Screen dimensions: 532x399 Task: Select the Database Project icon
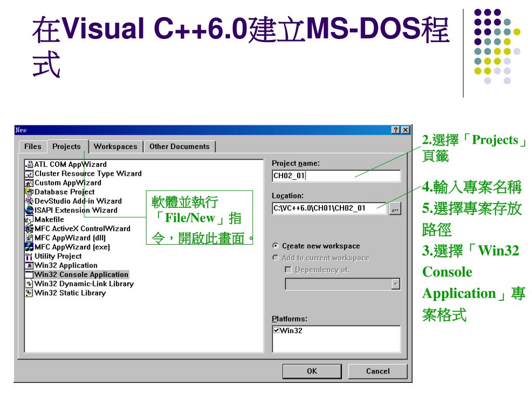click(30, 192)
